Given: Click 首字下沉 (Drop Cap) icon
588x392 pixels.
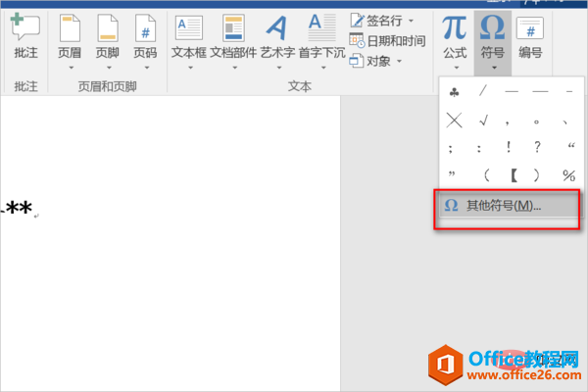Looking at the screenshot, I should [x=320, y=37].
